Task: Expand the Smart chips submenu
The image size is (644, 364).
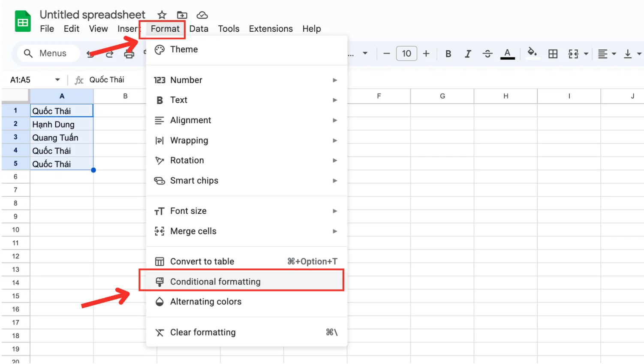Action: [247, 180]
